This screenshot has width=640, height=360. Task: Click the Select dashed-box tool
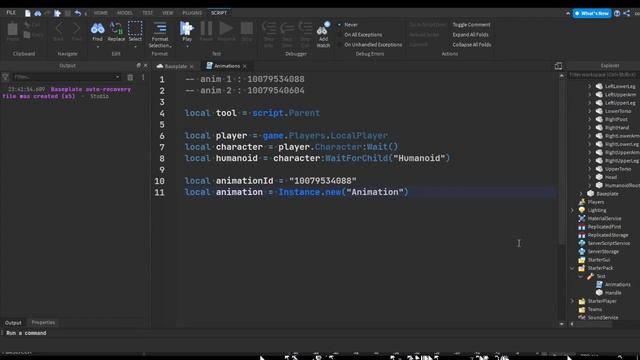[135, 29]
